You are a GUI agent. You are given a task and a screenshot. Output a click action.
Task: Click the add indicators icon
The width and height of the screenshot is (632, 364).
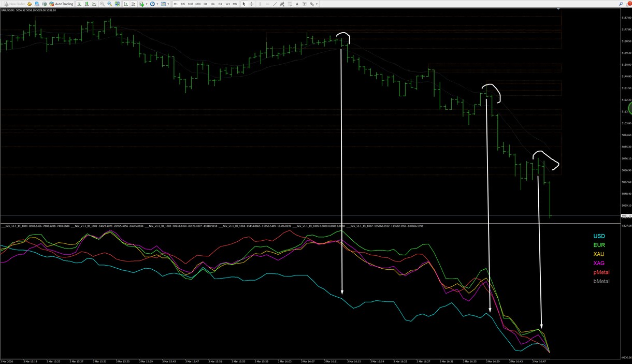coord(142,4)
